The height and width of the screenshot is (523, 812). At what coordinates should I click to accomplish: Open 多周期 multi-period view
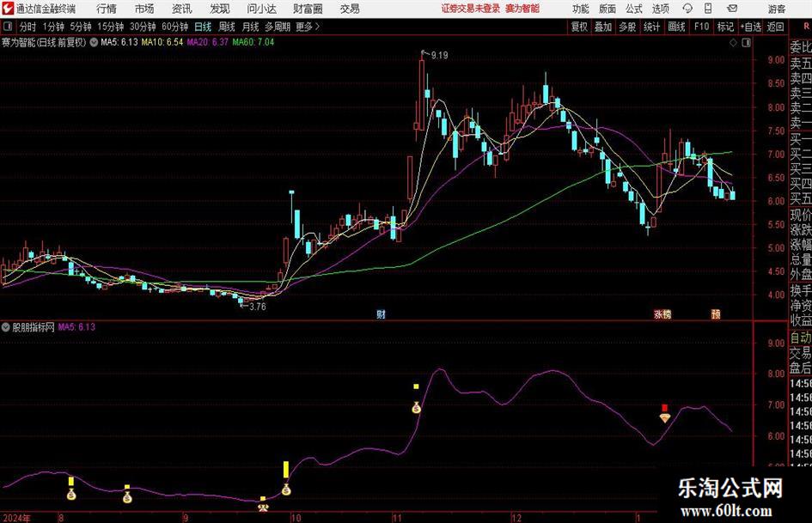point(278,27)
